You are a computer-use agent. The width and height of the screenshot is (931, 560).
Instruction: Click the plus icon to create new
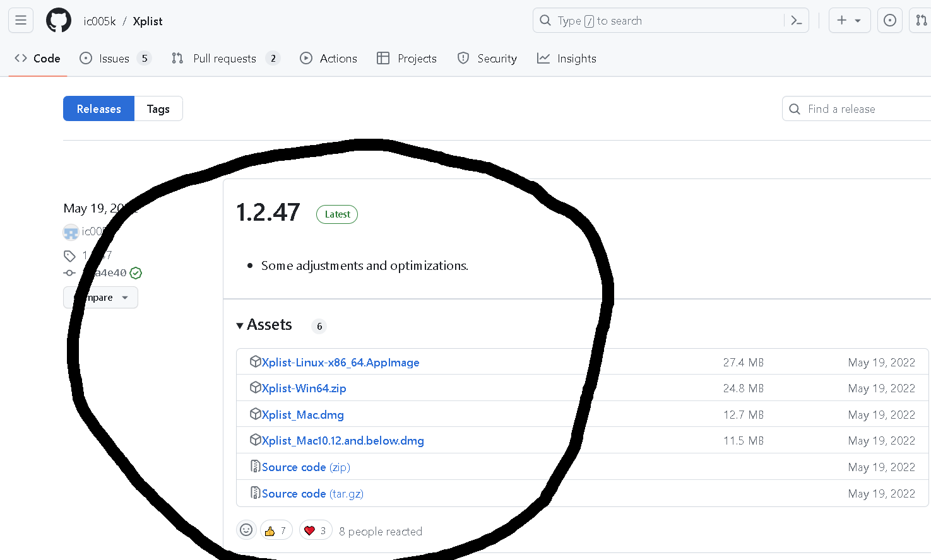tap(841, 21)
